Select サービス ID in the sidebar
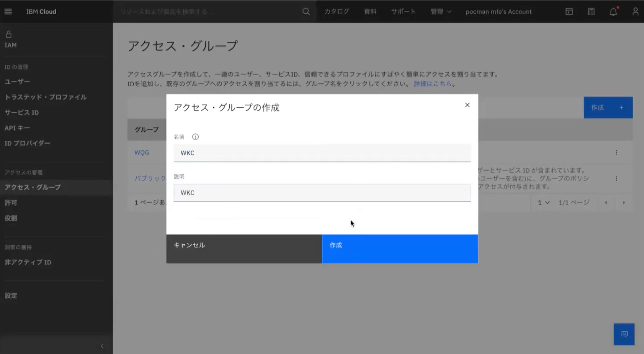This screenshot has height=354, width=644. [x=22, y=113]
